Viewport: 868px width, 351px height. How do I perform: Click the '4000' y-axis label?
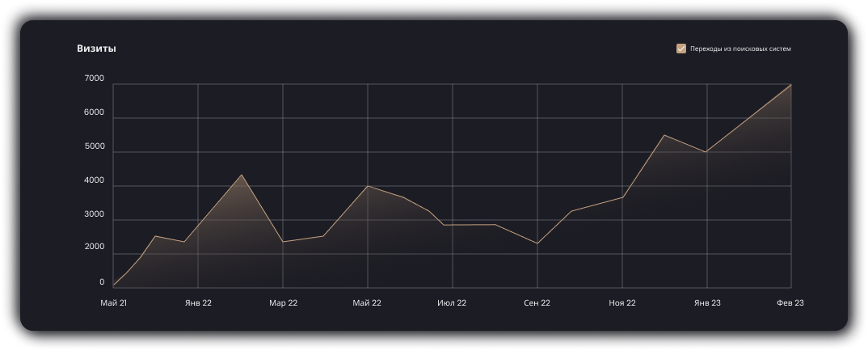tap(94, 180)
